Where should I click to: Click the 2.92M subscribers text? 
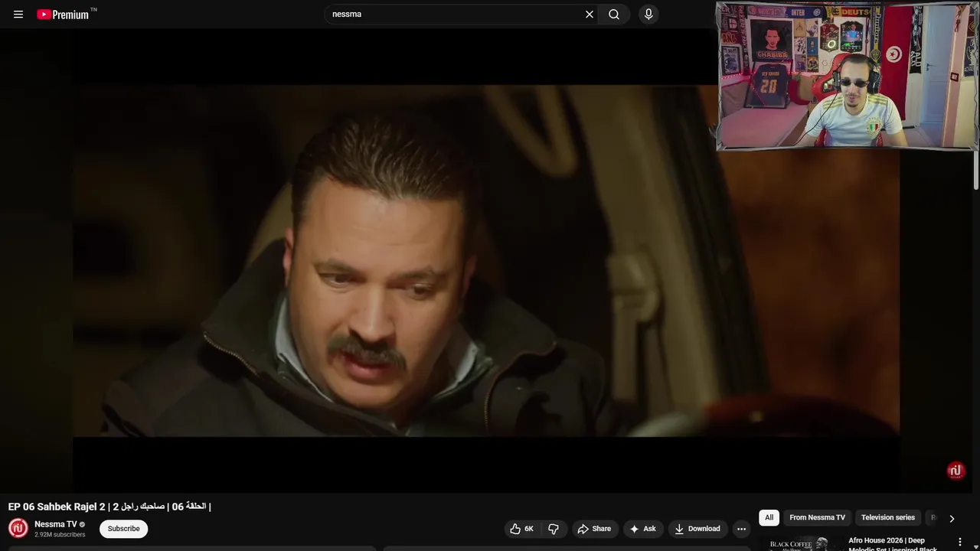pos(60,534)
